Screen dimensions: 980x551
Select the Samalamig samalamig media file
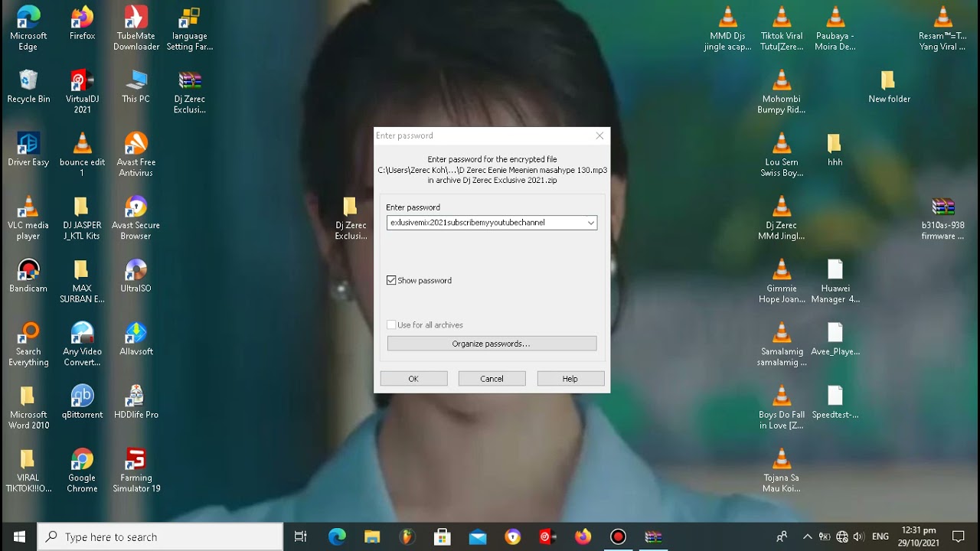[x=782, y=345]
